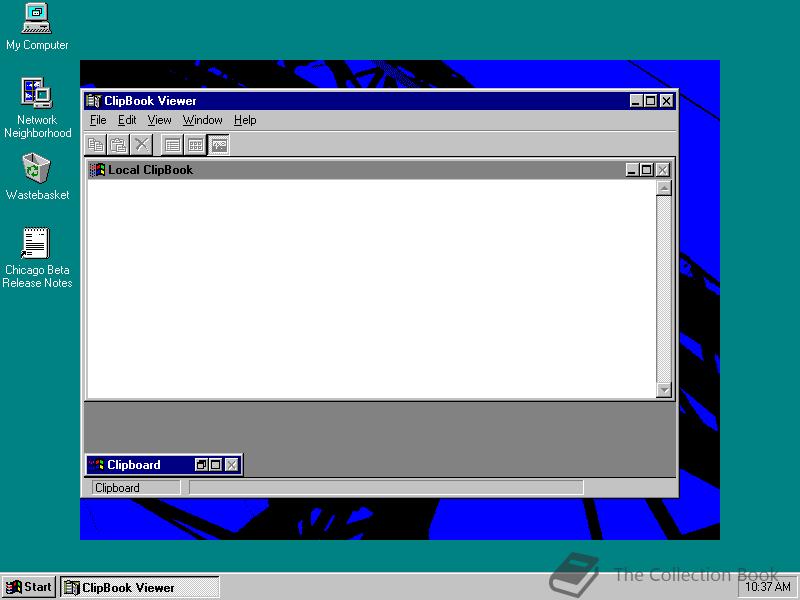Screen dimensions: 800x600
Task: Click the Local ClipBook scroll down arrow
Action: click(664, 390)
